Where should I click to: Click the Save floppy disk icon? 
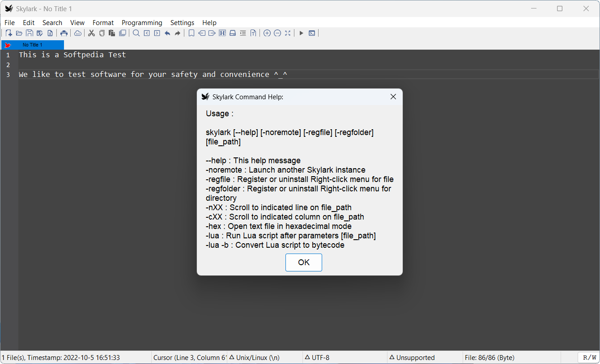click(x=30, y=33)
